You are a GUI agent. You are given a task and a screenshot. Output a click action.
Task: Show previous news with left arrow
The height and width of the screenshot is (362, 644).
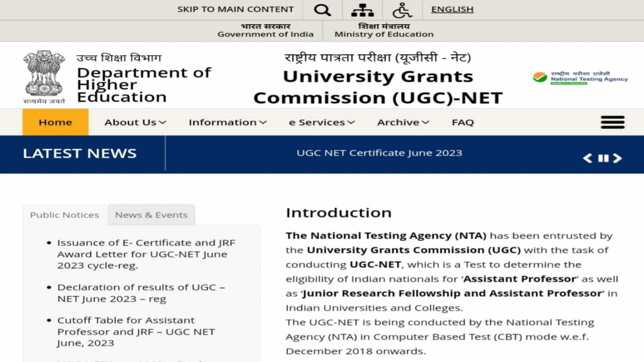tap(587, 158)
